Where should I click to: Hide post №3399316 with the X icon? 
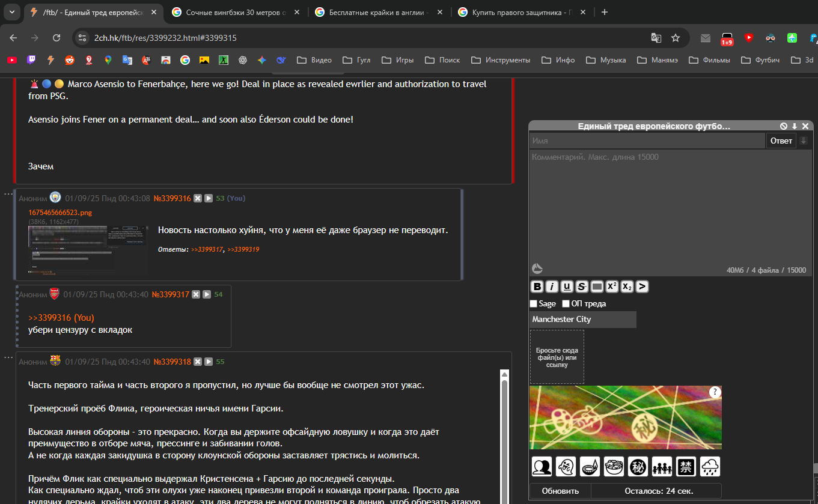coord(198,198)
